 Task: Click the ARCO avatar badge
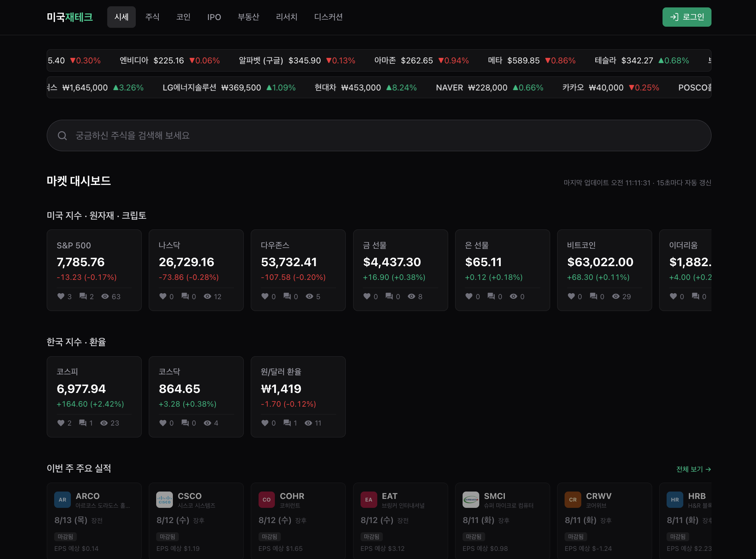pos(62,500)
